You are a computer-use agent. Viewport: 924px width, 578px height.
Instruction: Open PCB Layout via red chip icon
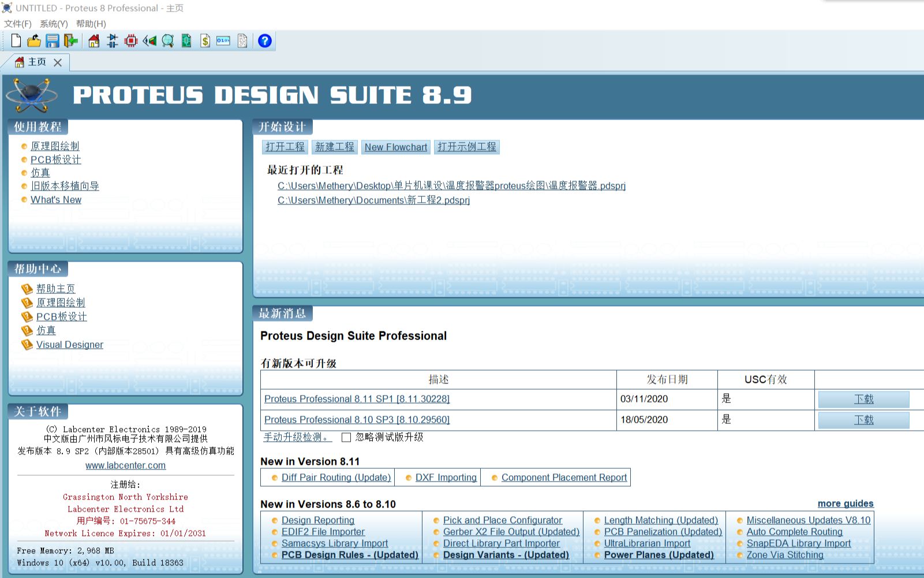131,41
